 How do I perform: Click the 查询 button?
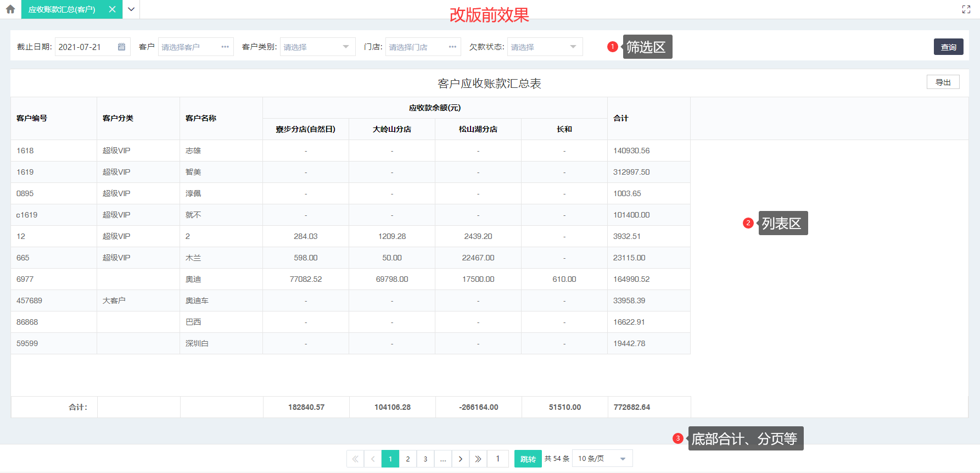click(948, 47)
